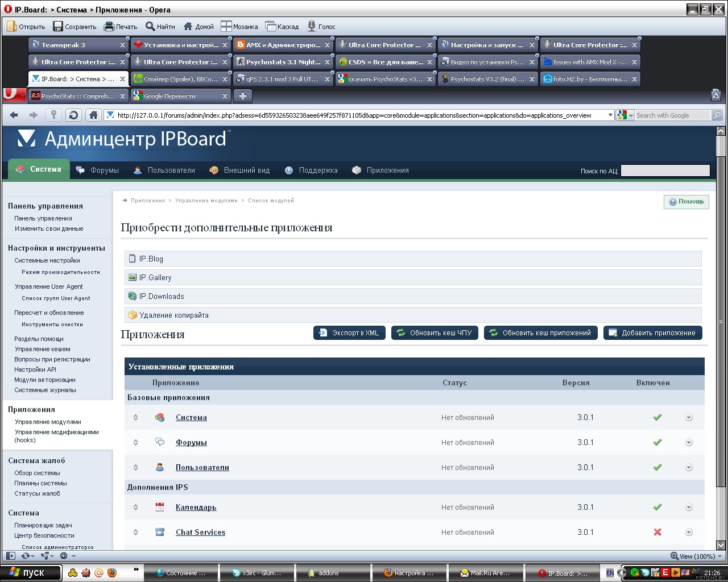Click the Удаление копирайта package icon
728x582 pixels.
(133, 315)
